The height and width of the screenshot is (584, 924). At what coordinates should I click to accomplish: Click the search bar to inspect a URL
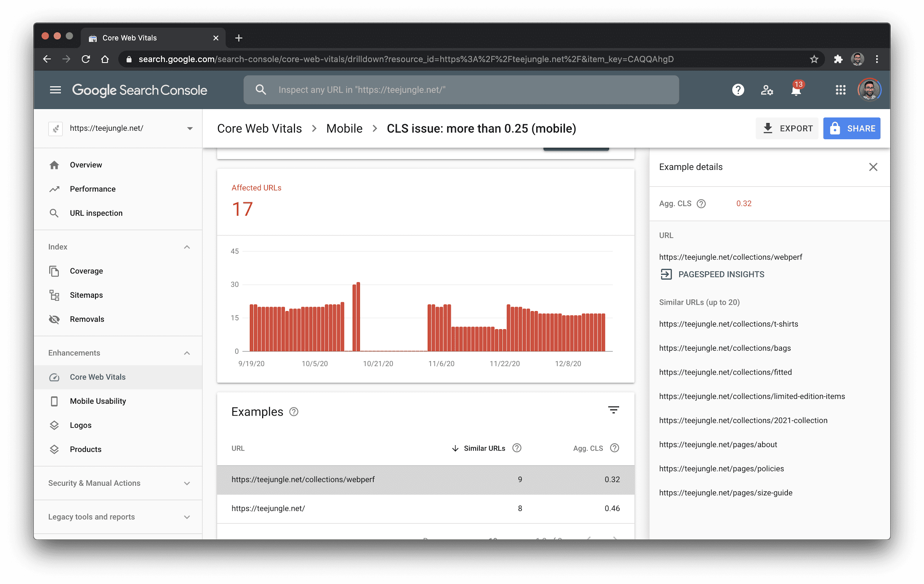(x=462, y=89)
